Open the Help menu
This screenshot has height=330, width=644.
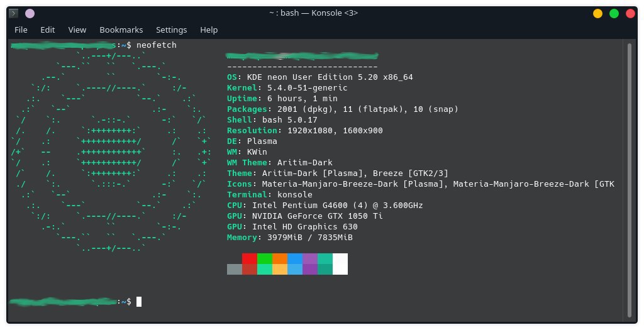pyautogui.click(x=209, y=30)
